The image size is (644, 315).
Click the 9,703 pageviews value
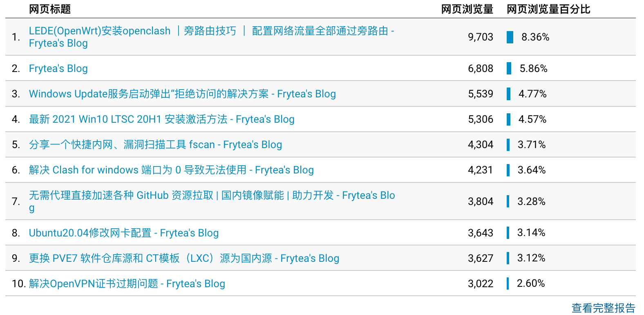coord(481,37)
